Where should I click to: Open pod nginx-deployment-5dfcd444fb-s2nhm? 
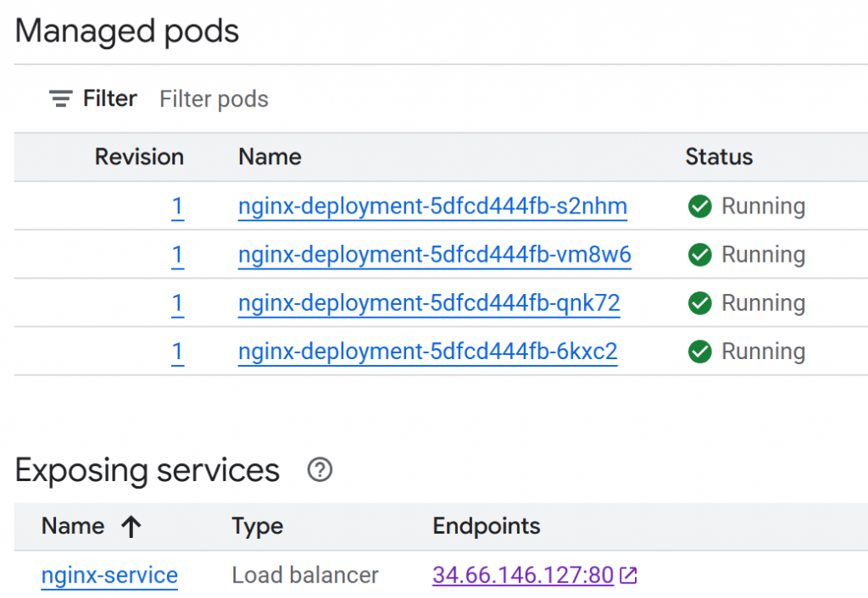click(x=432, y=207)
